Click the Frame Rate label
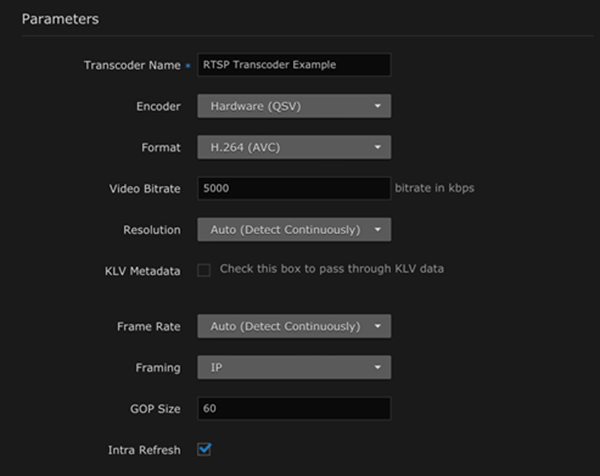 (151, 326)
